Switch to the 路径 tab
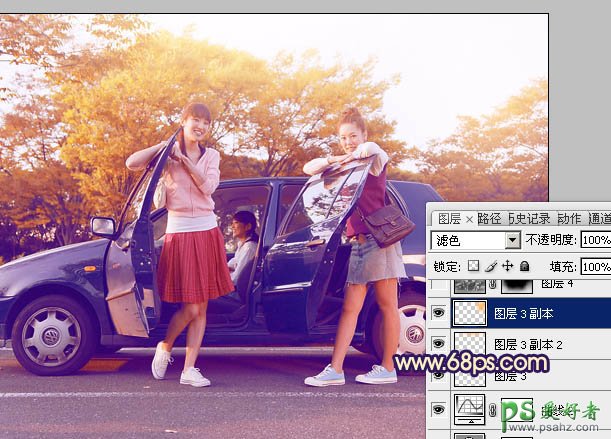 pos(489,218)
